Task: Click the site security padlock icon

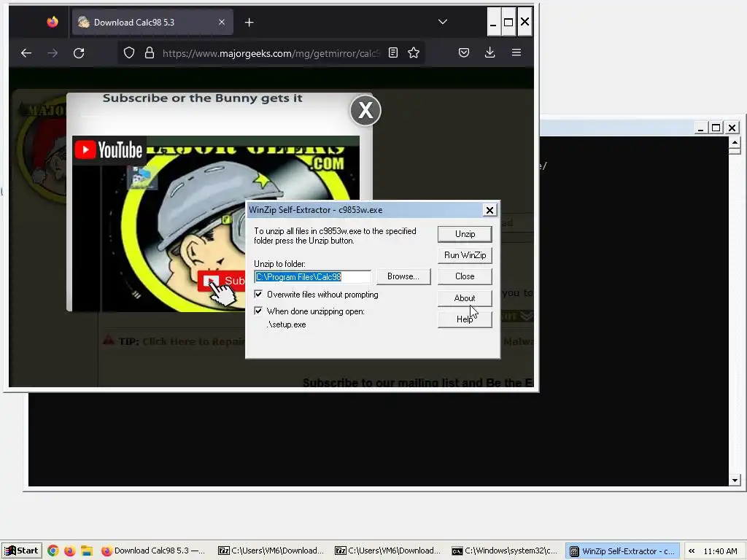Action: pos(149,52)
